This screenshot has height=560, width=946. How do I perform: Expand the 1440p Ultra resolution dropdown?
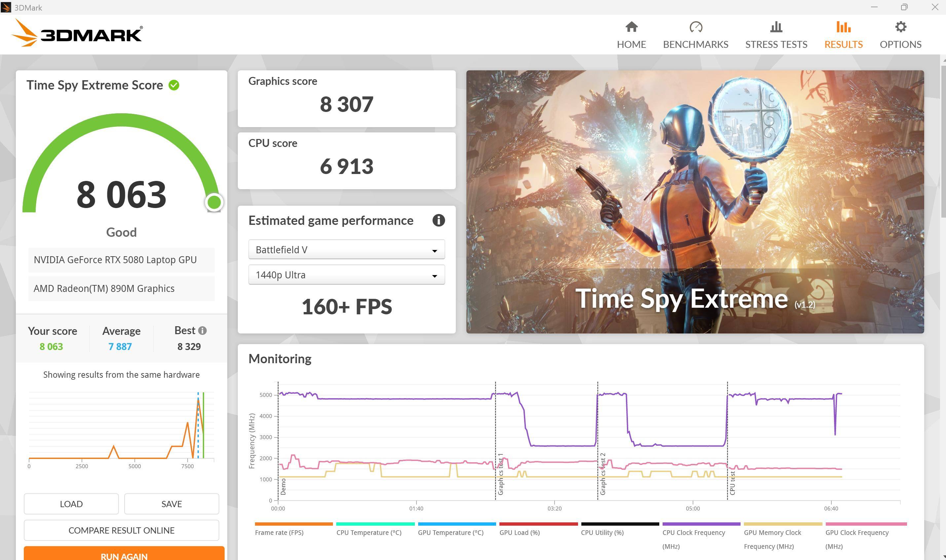[x=346, y=275]
